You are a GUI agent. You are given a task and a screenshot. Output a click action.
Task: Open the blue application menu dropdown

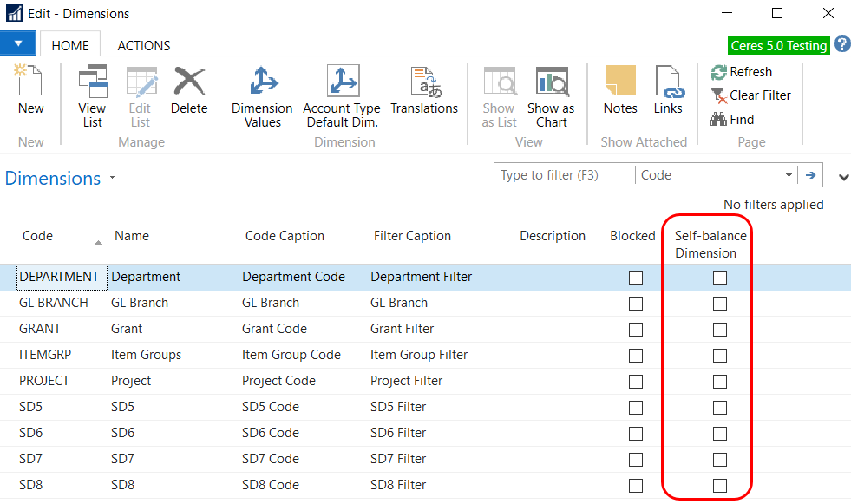[18, 43]
